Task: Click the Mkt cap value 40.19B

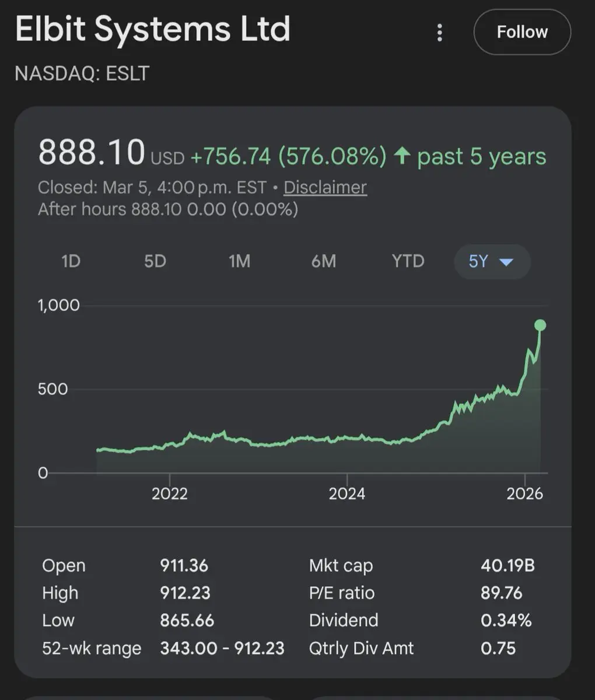Action: [x=508, y=565]
